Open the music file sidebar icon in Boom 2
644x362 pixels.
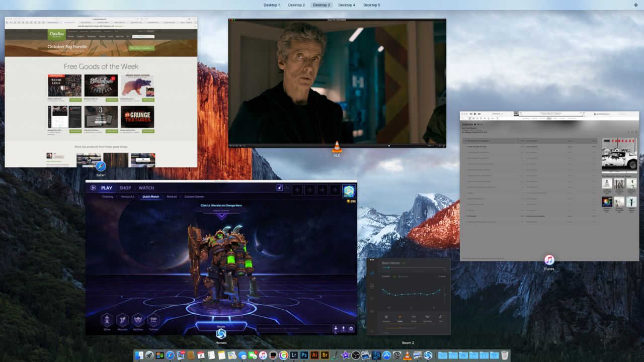click(x=372, y=286)
